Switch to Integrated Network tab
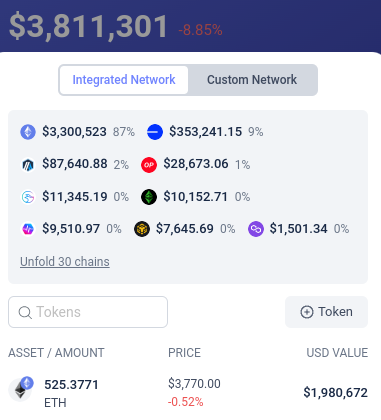This screenshot has height=420, width=381. point(124,80)
